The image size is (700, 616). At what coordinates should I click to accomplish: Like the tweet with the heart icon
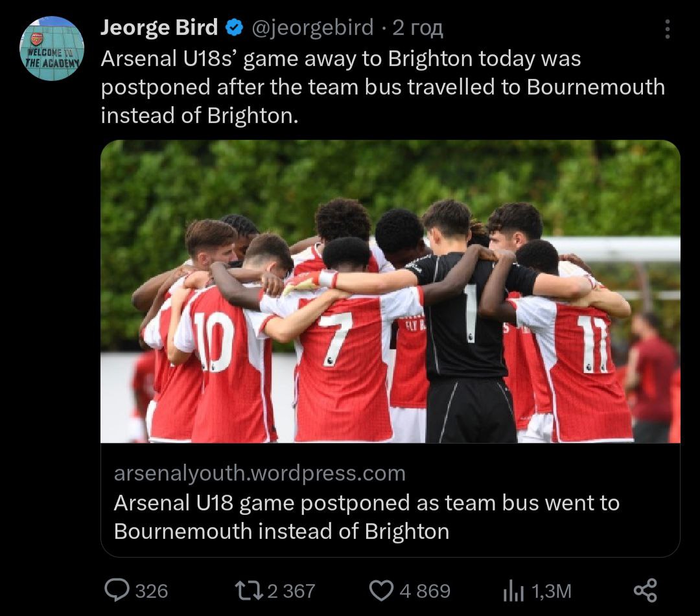pos(381,590)
